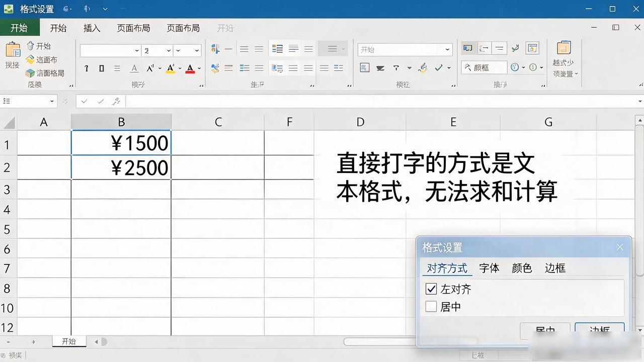Click the gray underlined A icon

(134, 68)
